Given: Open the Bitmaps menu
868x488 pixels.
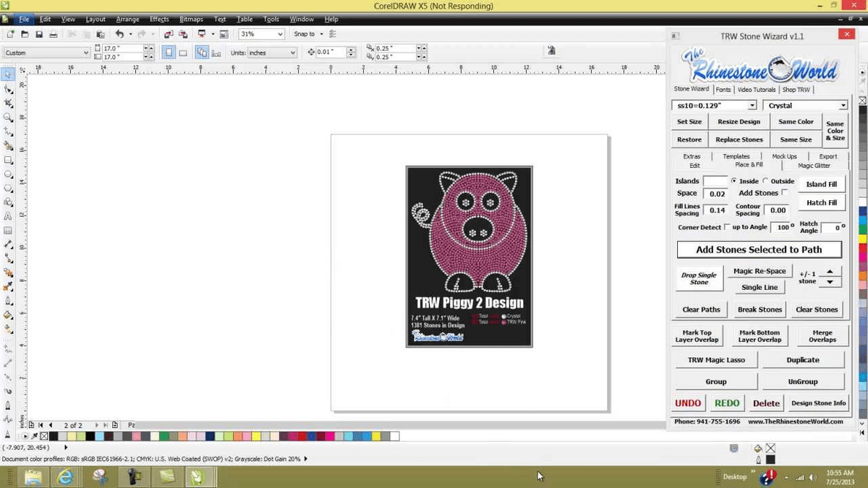Looking at the screenshot, I should coord(191,19).
